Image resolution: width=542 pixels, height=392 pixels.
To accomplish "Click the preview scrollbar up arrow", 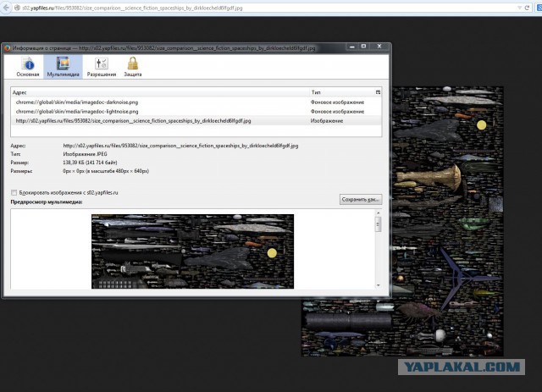I will [379, 213].
